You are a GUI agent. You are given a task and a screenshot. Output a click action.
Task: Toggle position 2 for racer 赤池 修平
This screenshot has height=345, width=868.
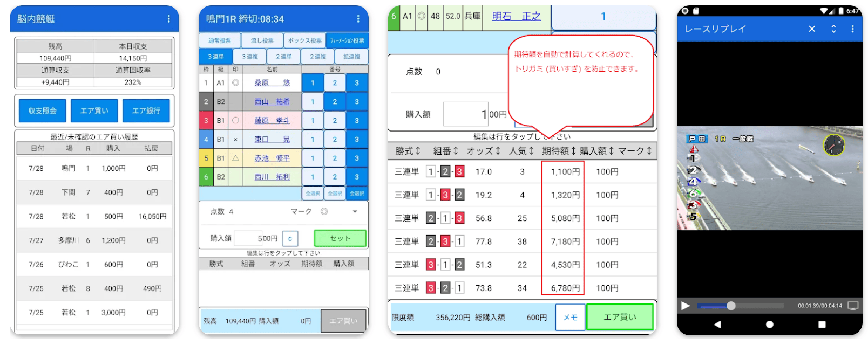click(x=335, y=158)
